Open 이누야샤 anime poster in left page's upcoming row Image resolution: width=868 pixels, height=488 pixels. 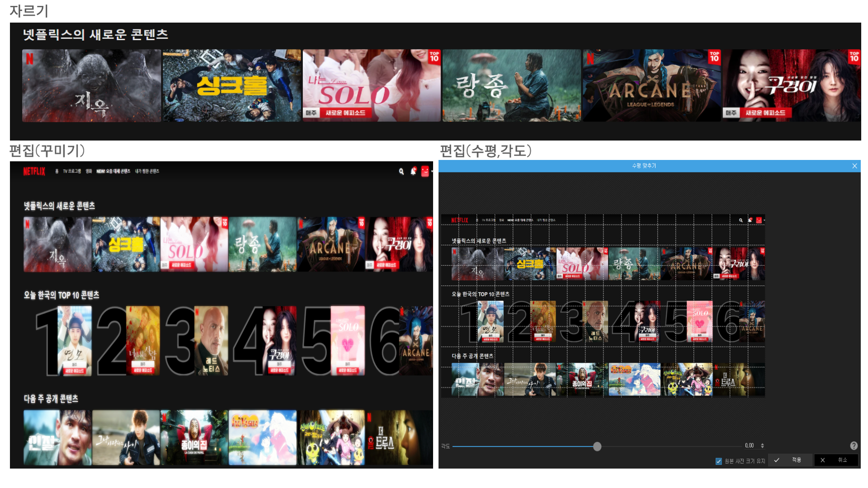pyautogui.click(x=263, y=437)
